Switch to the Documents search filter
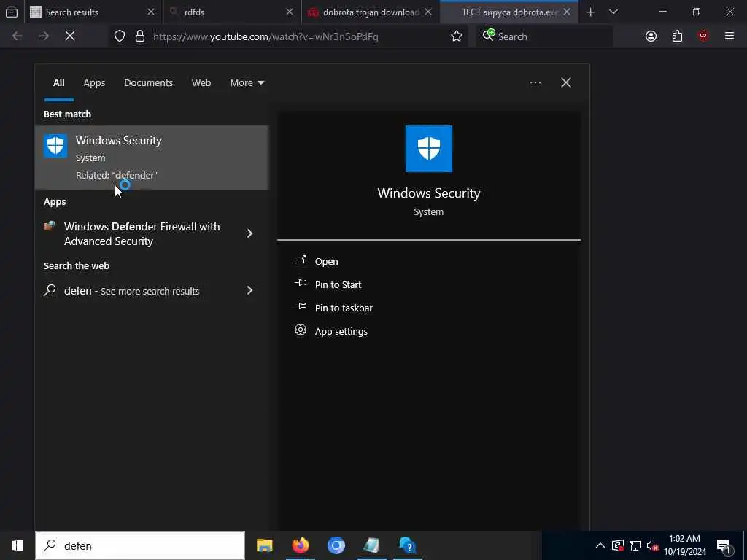Screen dimensions: 747x560 point(148,83)
